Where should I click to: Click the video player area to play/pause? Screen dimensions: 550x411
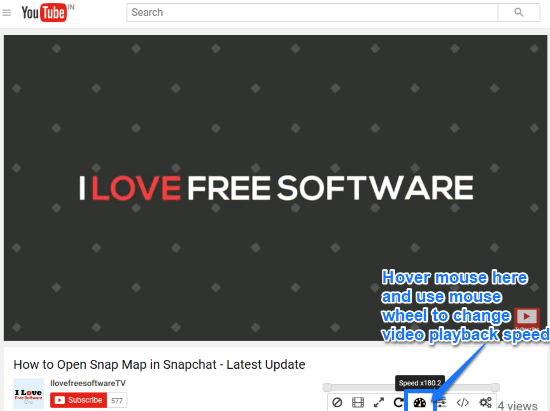275,188
